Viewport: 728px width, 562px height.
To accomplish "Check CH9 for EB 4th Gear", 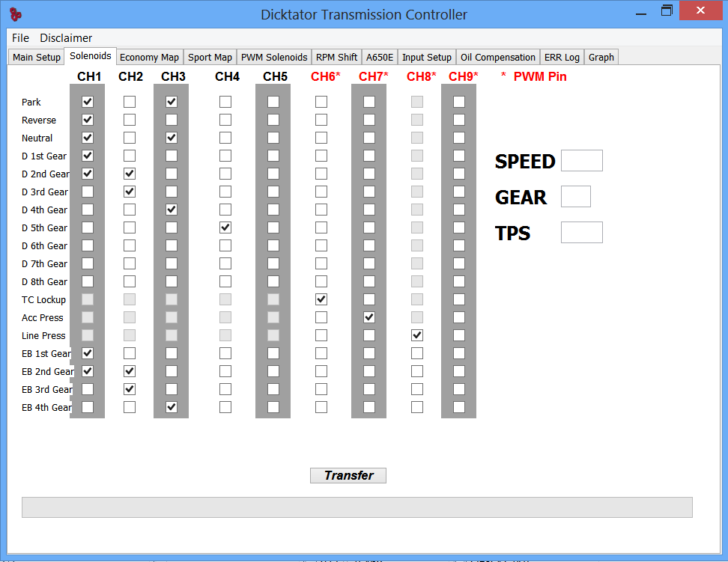I will 459,407.
